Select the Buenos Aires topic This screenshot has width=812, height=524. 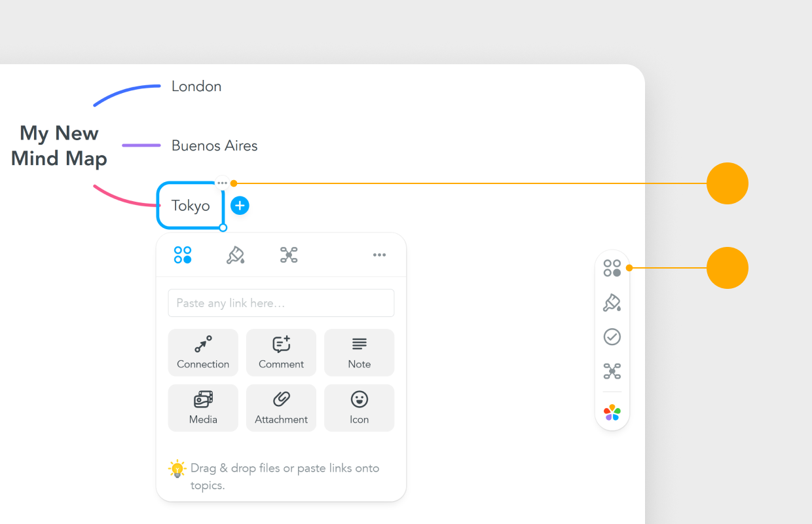pos(214,145)
